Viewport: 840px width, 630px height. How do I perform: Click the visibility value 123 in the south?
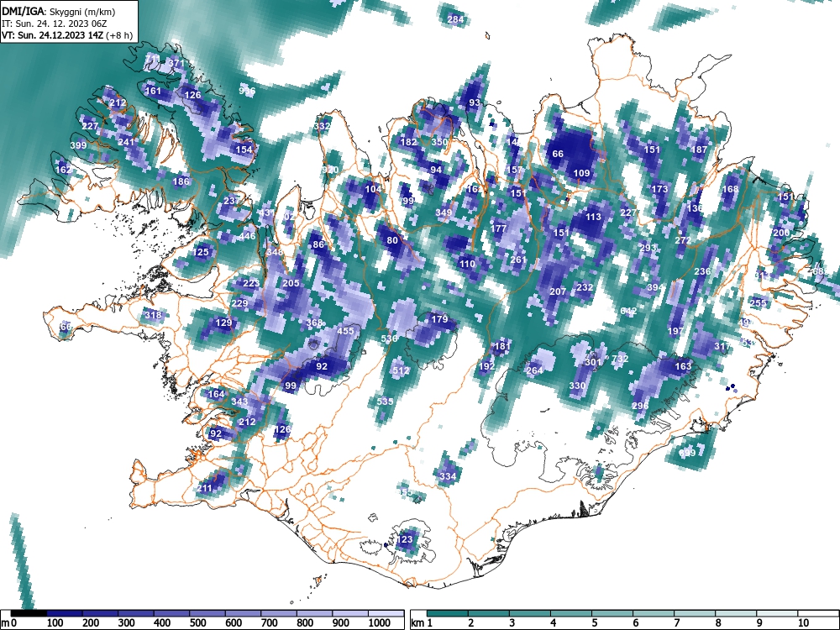pos(405,539)
